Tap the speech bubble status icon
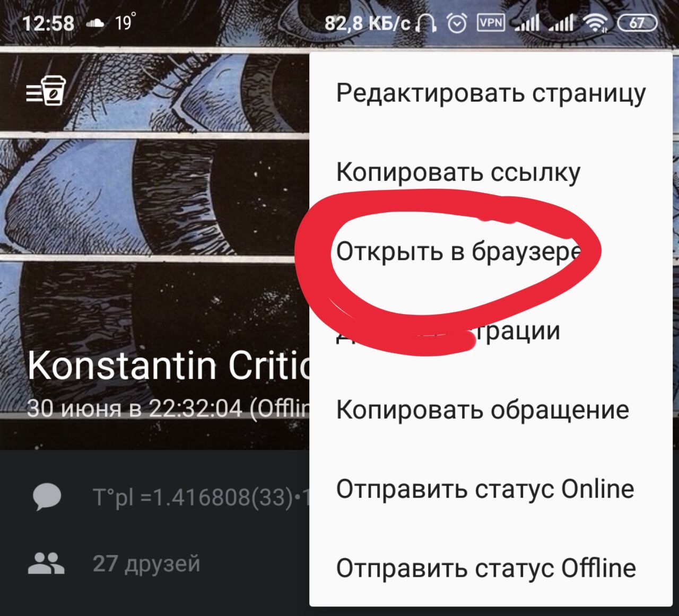Viewport: 679px width, 616px height. (x=47, y=498)
